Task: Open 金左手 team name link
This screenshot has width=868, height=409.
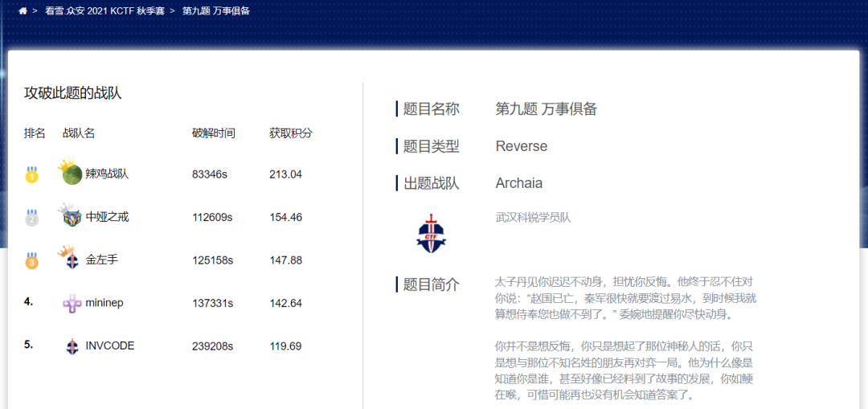Action: tap(102, 260)
